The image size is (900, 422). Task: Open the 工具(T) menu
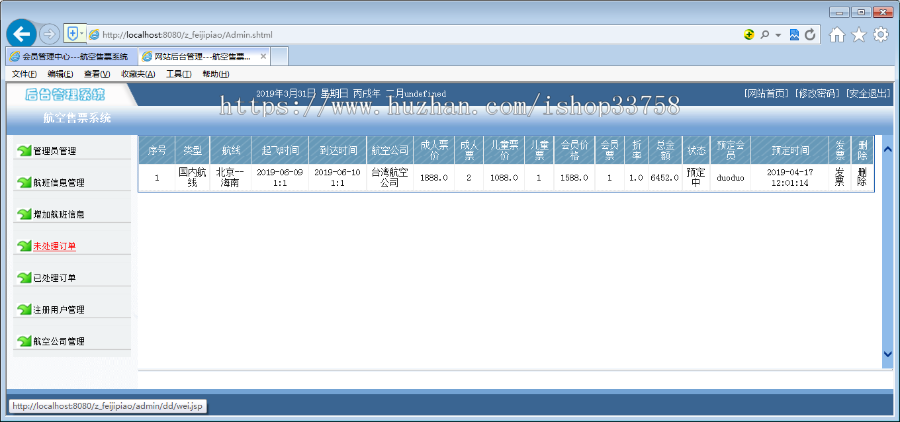[x=179, y=74]
